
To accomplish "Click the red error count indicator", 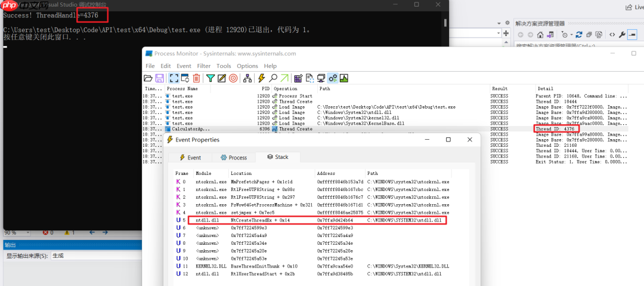I will [49, 233].
